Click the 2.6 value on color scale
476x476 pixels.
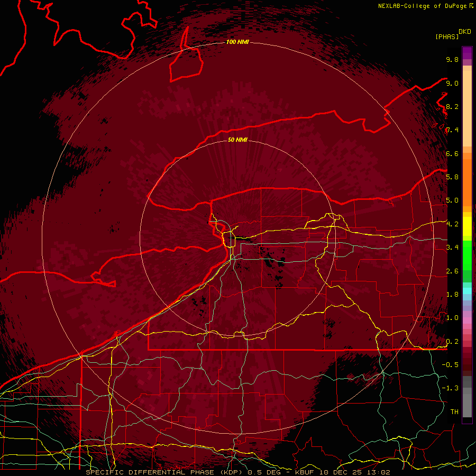(x=452, y=271)
